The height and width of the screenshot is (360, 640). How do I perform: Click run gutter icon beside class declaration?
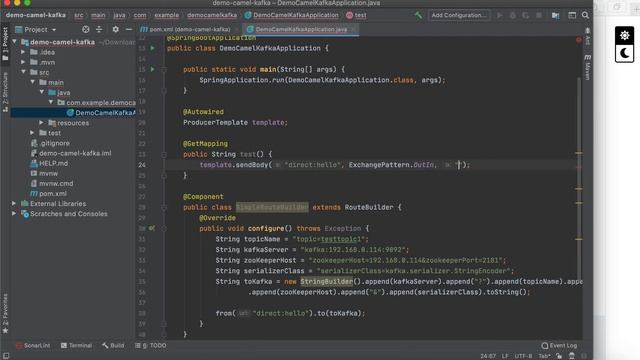click(153, 48)
